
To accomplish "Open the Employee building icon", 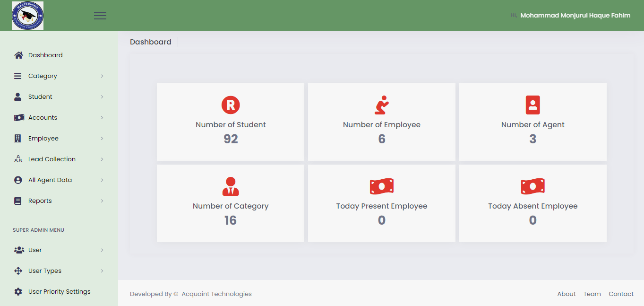I will coord(17,138).
